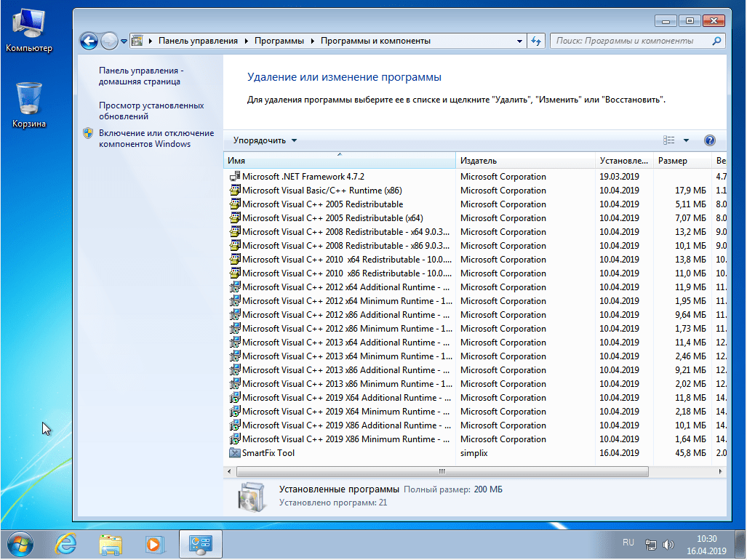Refresh the current view with the refresh icon
This screenshot has width=747, height=560.
(x=536, y=41)
